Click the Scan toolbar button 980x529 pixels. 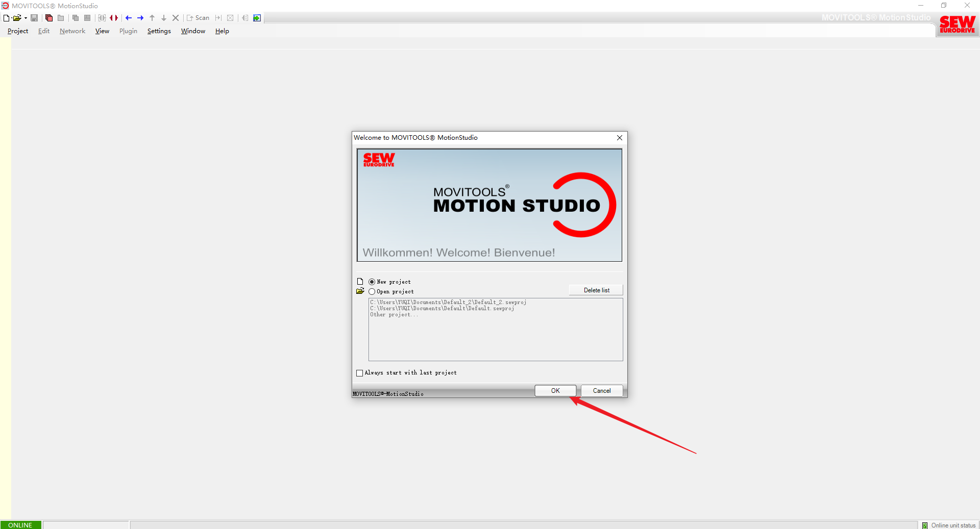[198, 18]
